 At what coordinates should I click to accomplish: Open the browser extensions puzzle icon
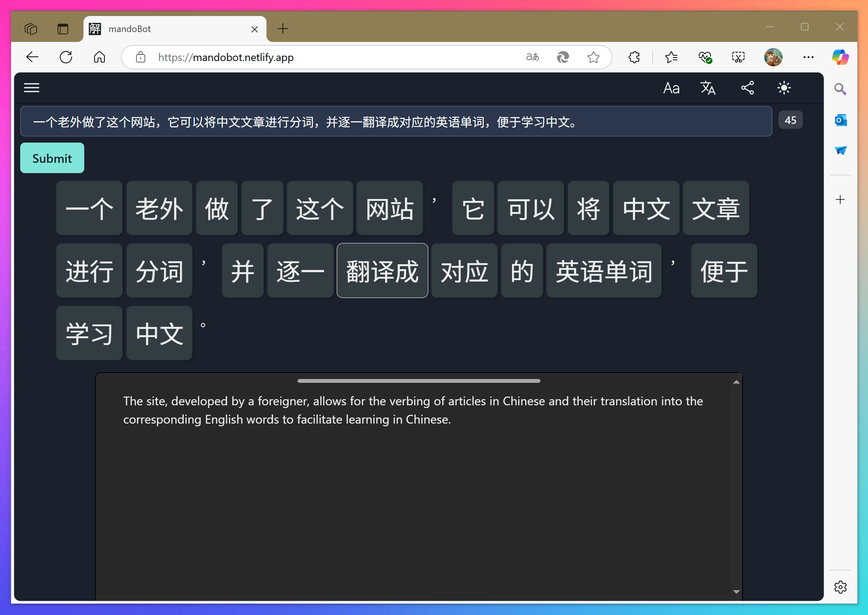coord(634,57)
